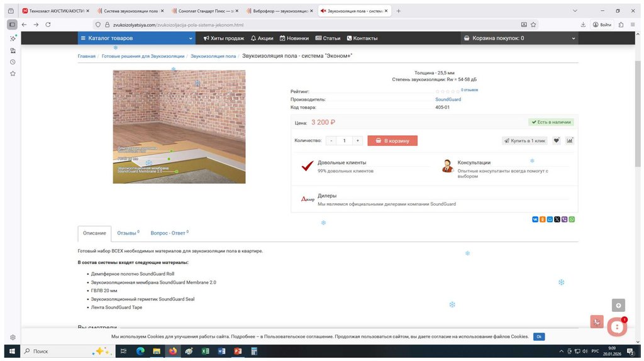Viewport: 644px width, 361px height.
Task: Add product to wishlist with heart icon
Action: (557, 141)
